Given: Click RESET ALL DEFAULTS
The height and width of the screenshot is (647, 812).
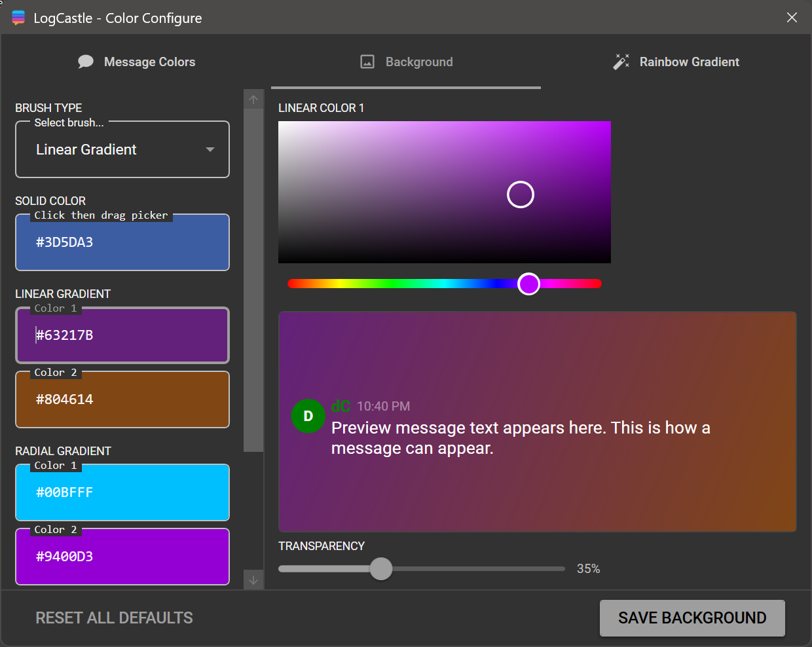Looking at the screenshot, I should coord(114,617).
